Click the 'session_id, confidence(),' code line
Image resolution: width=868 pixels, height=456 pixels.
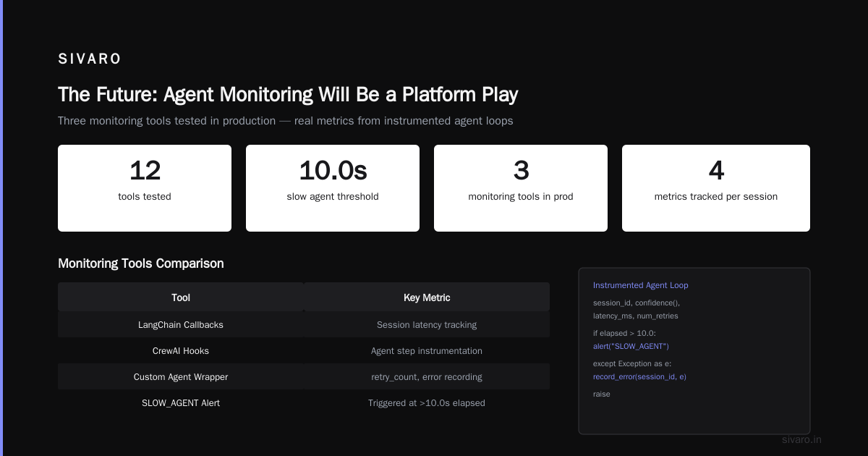(x=637, y=303)
